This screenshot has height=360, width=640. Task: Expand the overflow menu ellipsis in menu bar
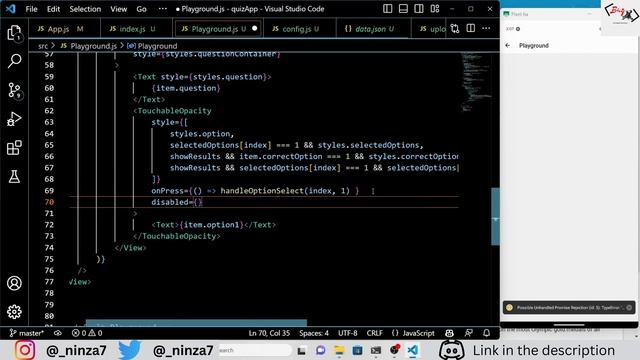click(162, 9)
